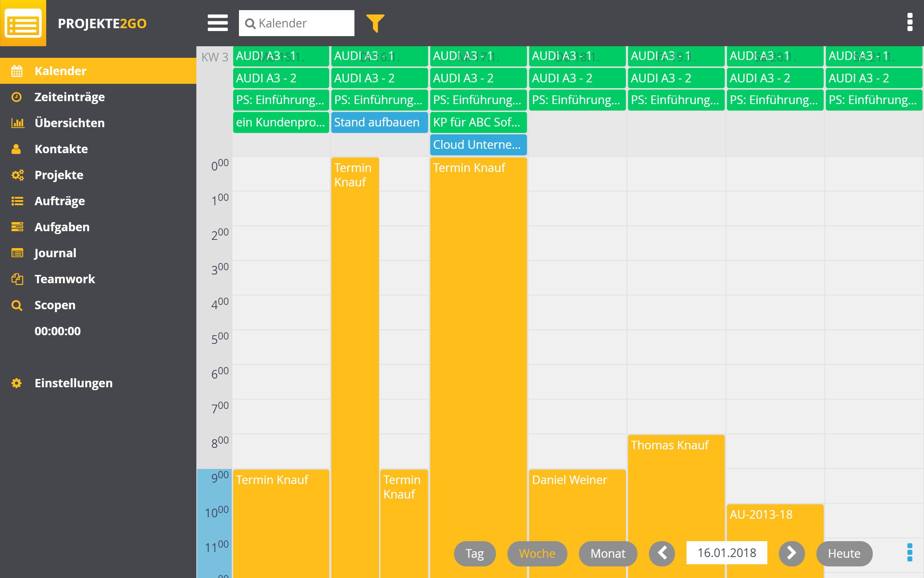Click the Projekte2Go logo icon
924x578 pixels.
coord(23,23)
